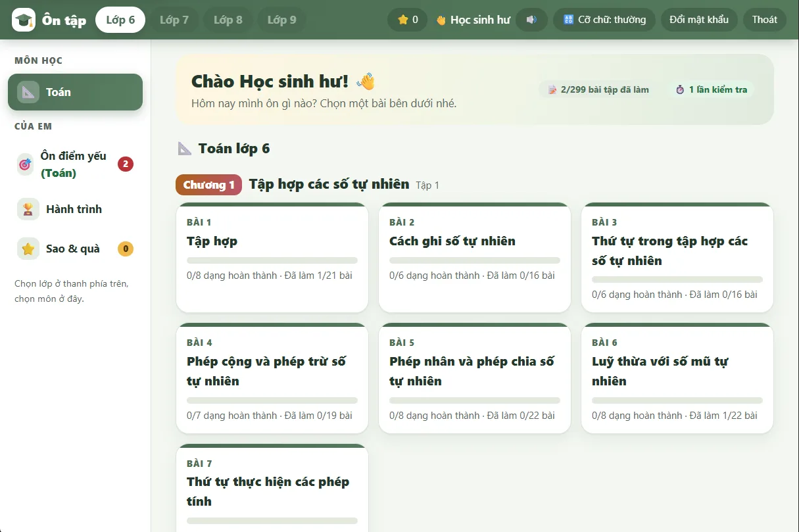This screenshot has width=799, height=532.
Task: Switch to the Lớp 7 tab
Action: tap(174, 20)
